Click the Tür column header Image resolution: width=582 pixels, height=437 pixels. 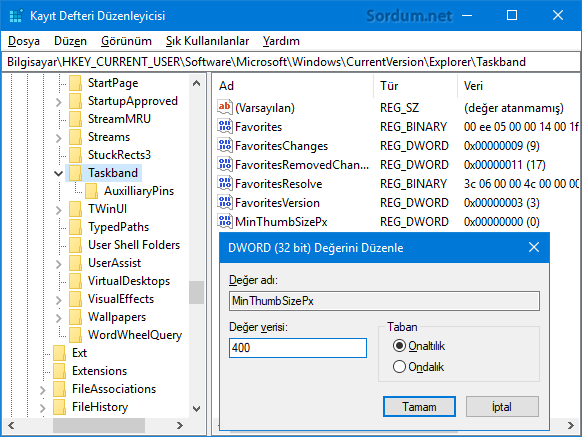click(416, 86)
